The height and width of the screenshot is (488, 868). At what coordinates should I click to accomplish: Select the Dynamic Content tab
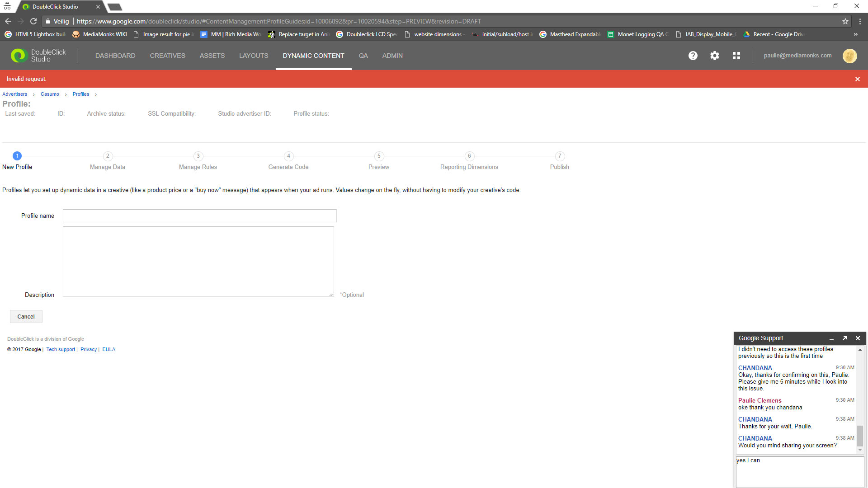point(313,56)
